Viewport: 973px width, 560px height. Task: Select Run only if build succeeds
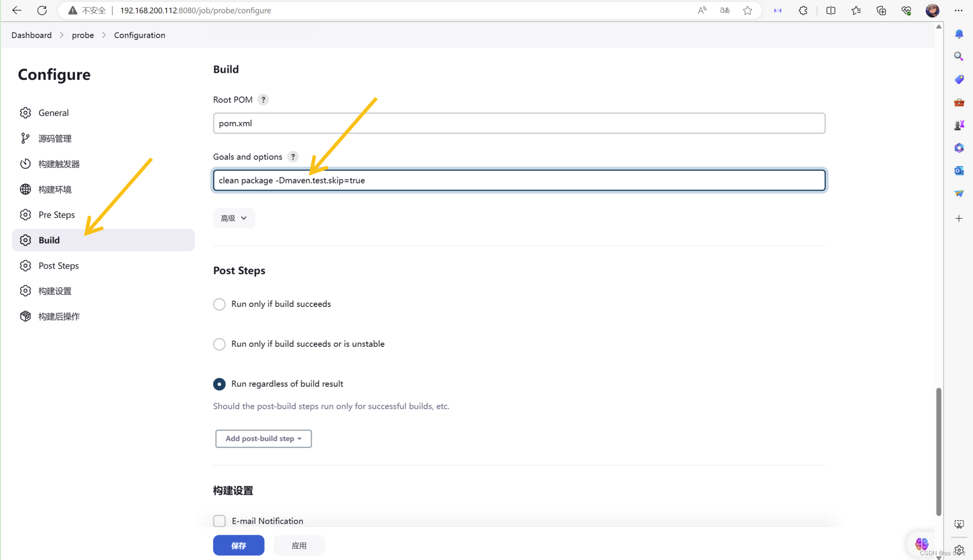[x=219, y=304]
